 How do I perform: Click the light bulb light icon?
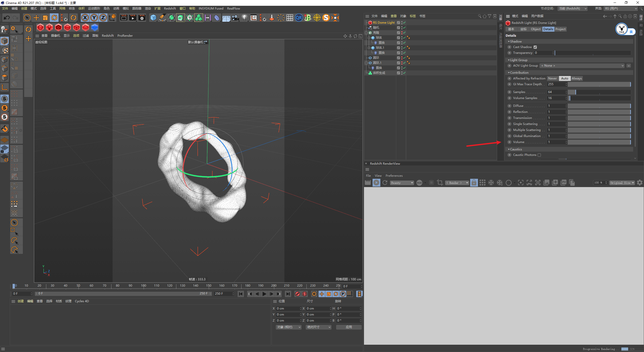244,18
